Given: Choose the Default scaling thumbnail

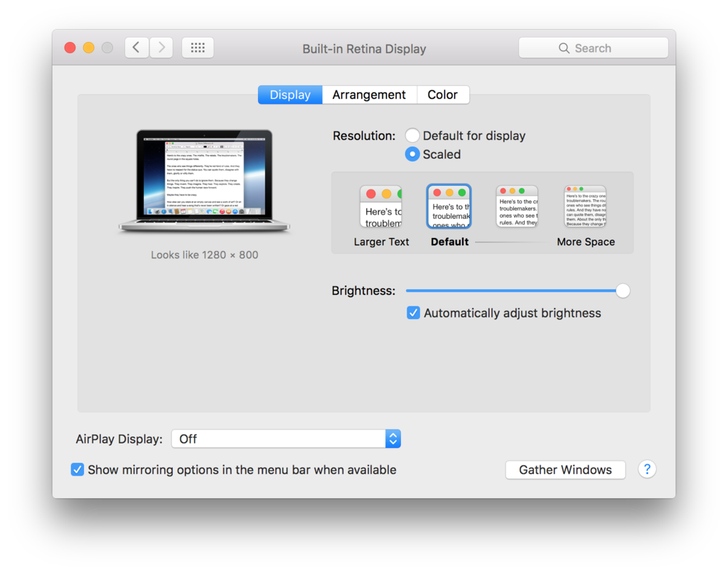Looking at the screenshot, I should (449, 207).
